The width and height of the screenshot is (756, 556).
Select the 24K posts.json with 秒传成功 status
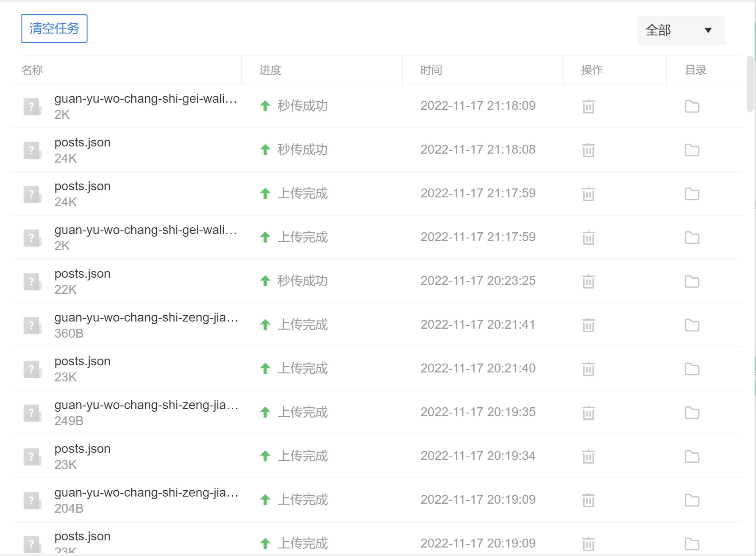(x=83, y=142)
